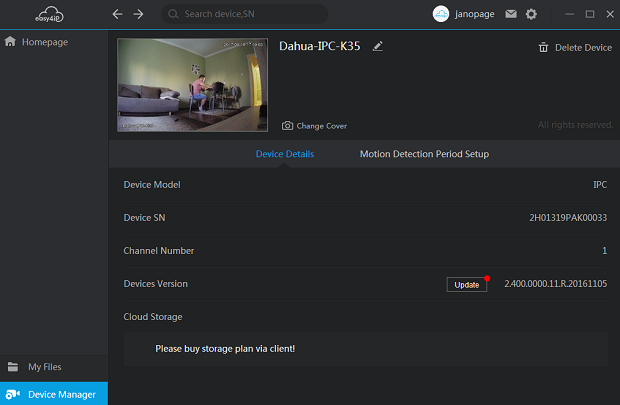Click the forward navigation arrow
This screenshot has height=405, width=620.
138,15
